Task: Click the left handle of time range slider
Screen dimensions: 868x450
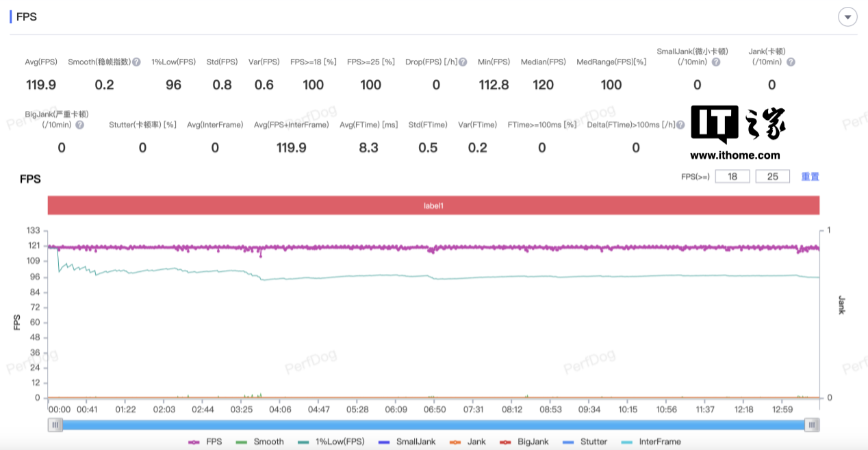Action: (56, 425)
